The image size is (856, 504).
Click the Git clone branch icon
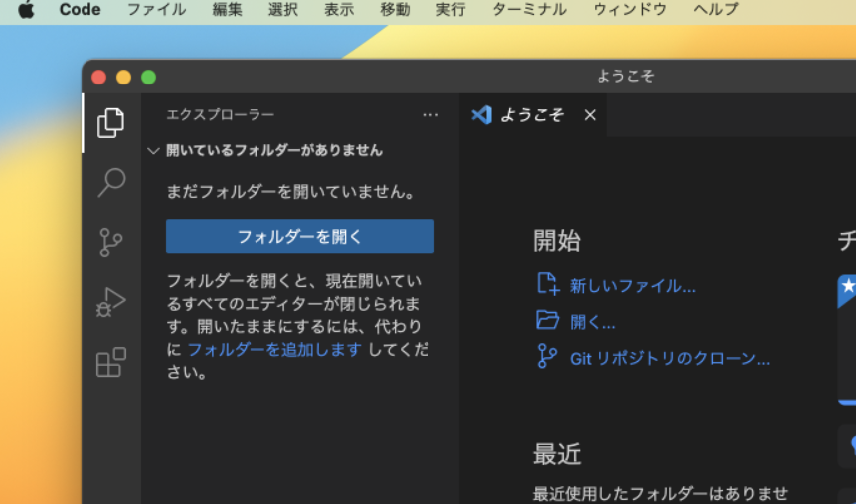(547, 357)
